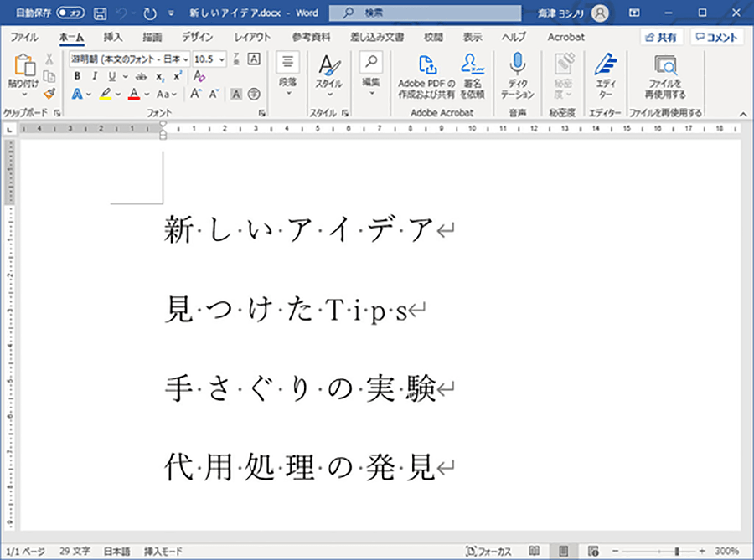Toggle Bold formatting
The width and height of the screenshot is (754, 560).
point(77,77)
